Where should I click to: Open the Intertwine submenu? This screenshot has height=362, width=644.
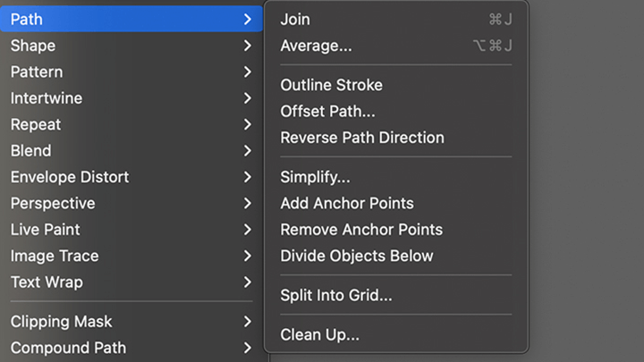click(x=131, y=98)
